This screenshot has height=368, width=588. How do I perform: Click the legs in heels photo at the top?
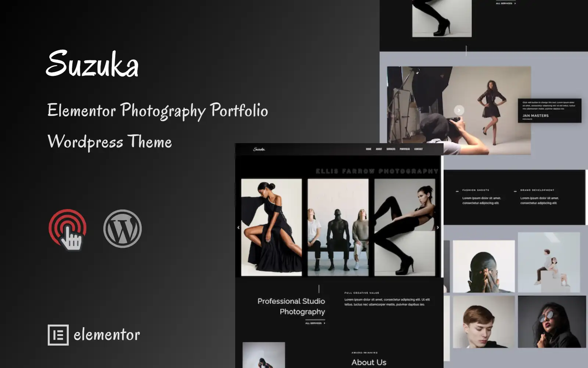442,18
